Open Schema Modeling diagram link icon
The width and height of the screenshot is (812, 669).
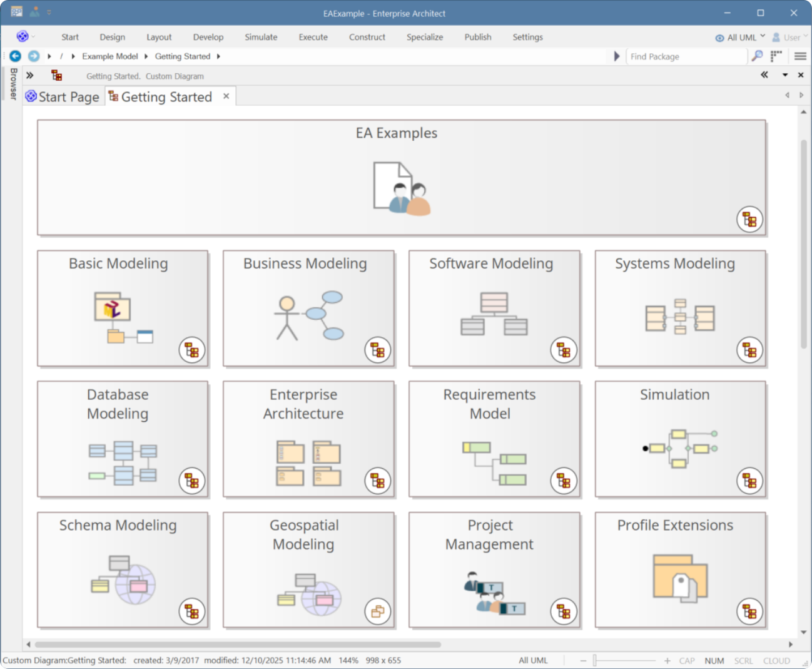192,612
